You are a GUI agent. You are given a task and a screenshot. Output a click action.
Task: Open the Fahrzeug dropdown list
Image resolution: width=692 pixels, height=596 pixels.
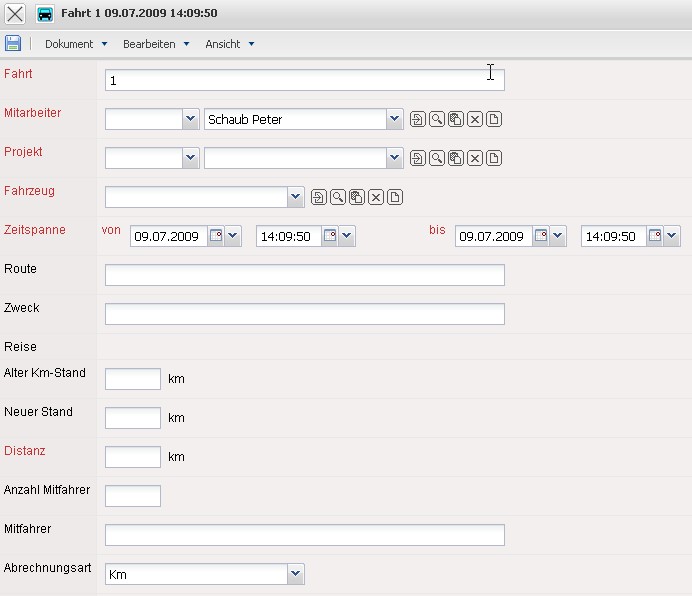(x=295, y=197)
